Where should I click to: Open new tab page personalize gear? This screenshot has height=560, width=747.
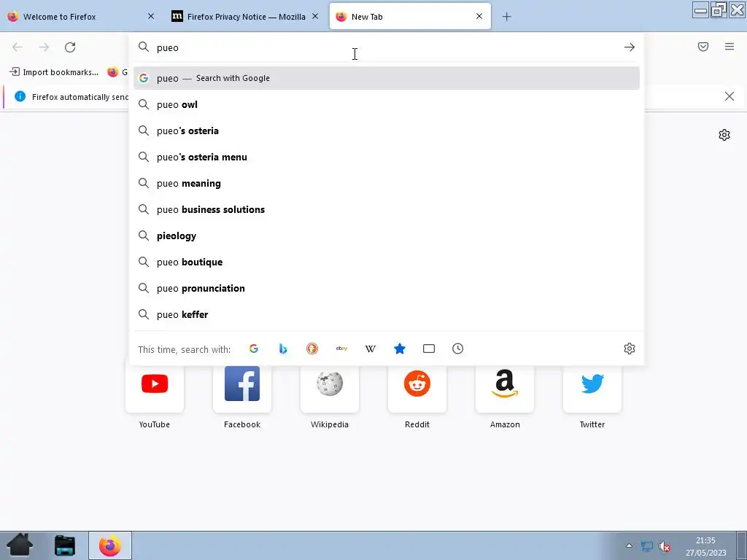point(724,135)
